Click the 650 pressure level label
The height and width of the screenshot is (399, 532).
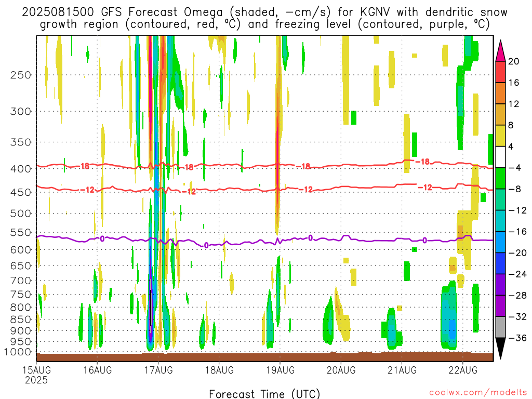(x=21, y=265)
